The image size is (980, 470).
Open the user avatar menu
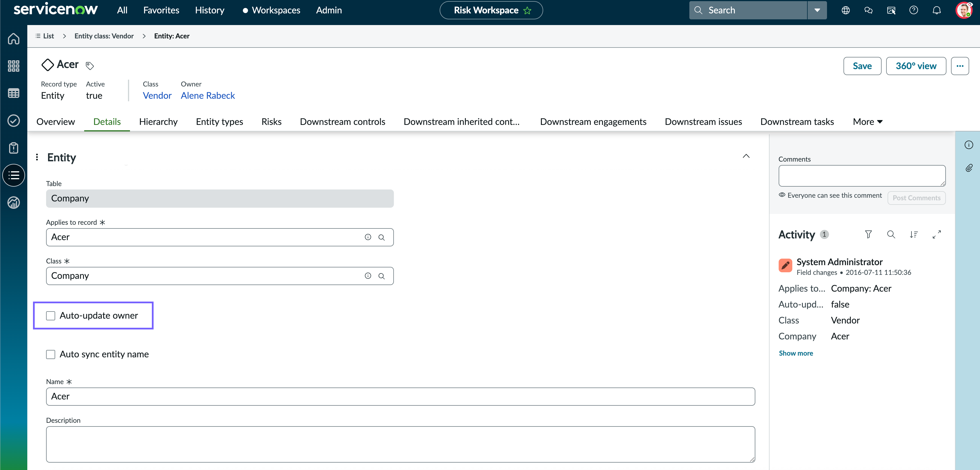point(964,10)
